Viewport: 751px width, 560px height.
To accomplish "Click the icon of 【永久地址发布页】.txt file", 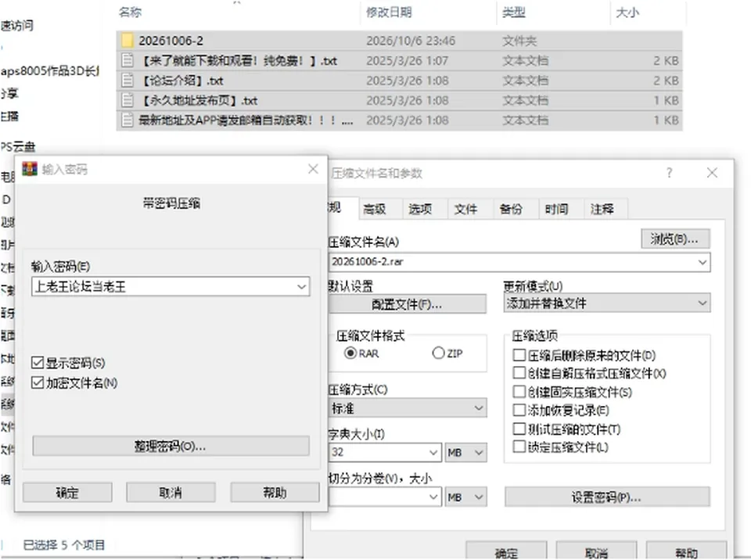I will point(127,100).
